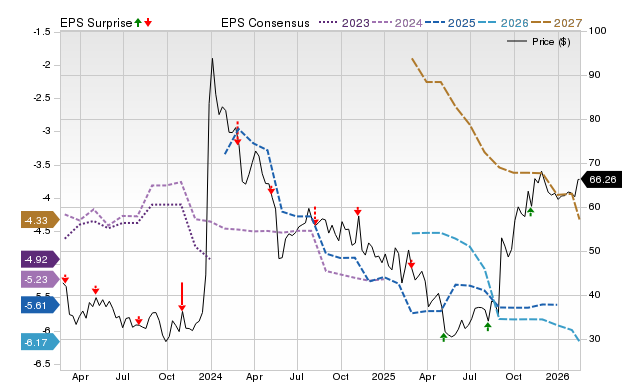Toggle the Price ($) line legend entry

tap(539, 42)
